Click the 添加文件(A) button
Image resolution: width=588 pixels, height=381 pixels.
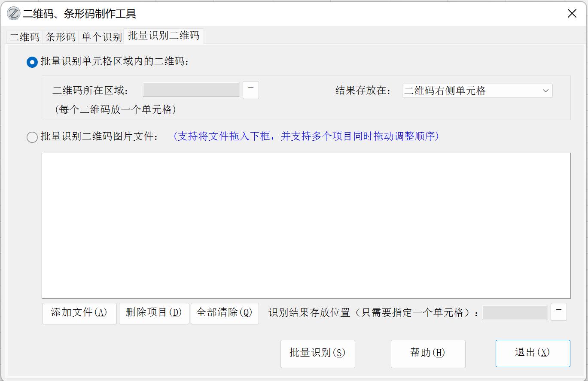click(x=79, y=313)
